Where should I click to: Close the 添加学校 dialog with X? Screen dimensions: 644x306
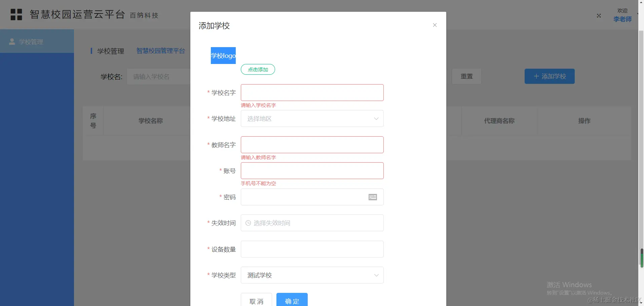click(434, 25)
